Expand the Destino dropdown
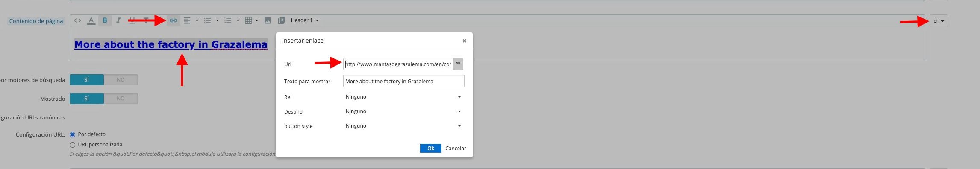Screen dimensions: 980x169 tap(404, 111)
